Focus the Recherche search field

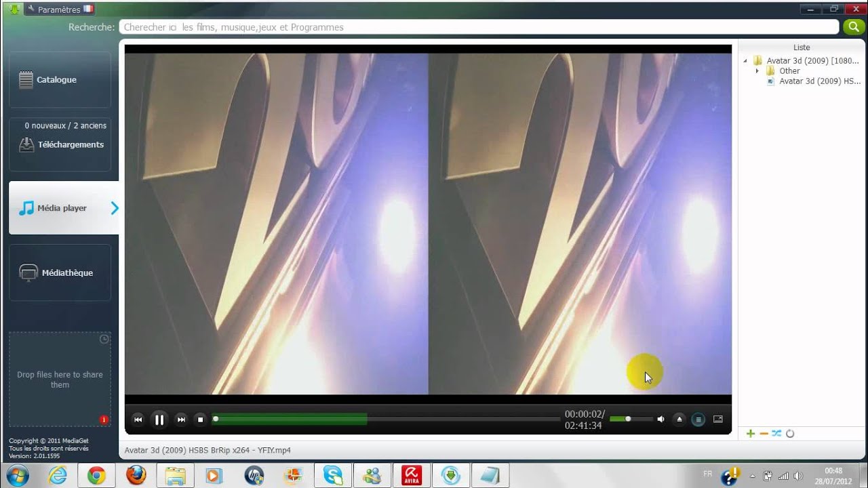pos(479,27)
